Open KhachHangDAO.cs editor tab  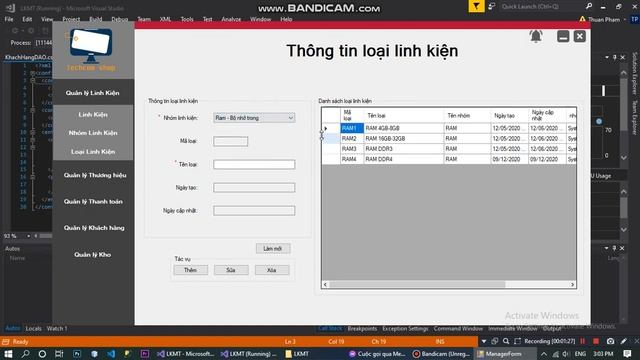point(29,57)
